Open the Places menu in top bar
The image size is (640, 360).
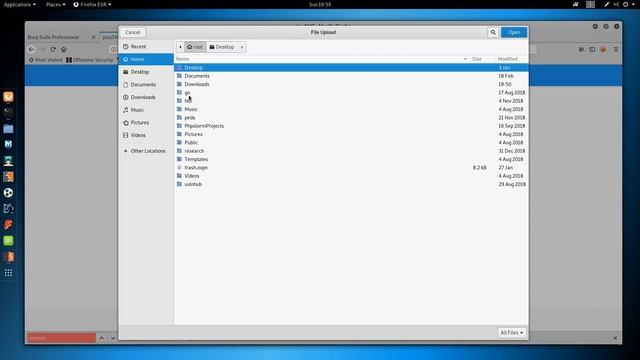pos(56,4)
